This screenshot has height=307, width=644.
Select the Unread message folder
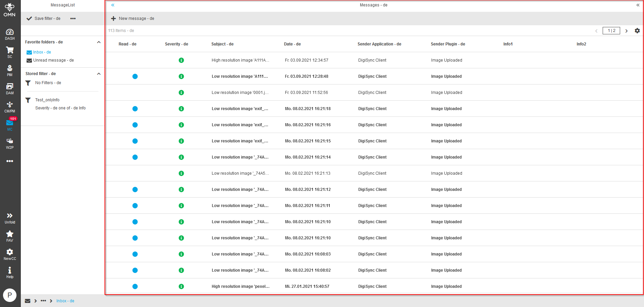pyautogui.click(x=53, y=60)
